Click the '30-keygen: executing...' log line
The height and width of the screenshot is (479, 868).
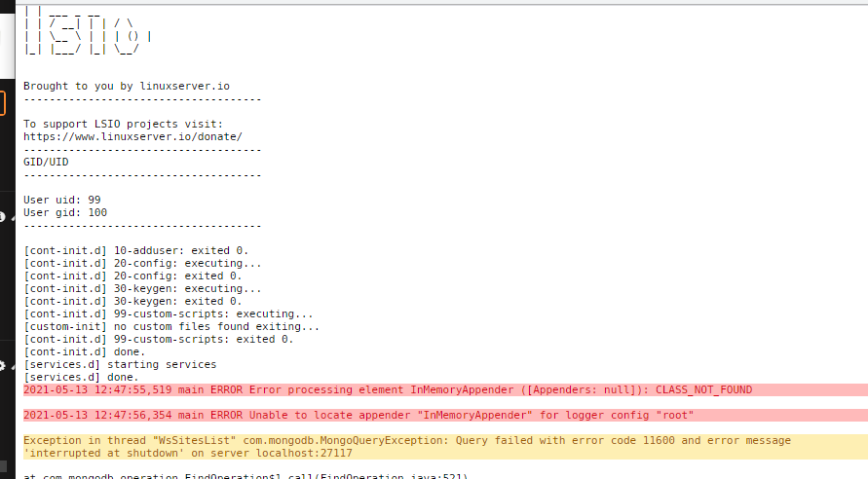(142, 289)
